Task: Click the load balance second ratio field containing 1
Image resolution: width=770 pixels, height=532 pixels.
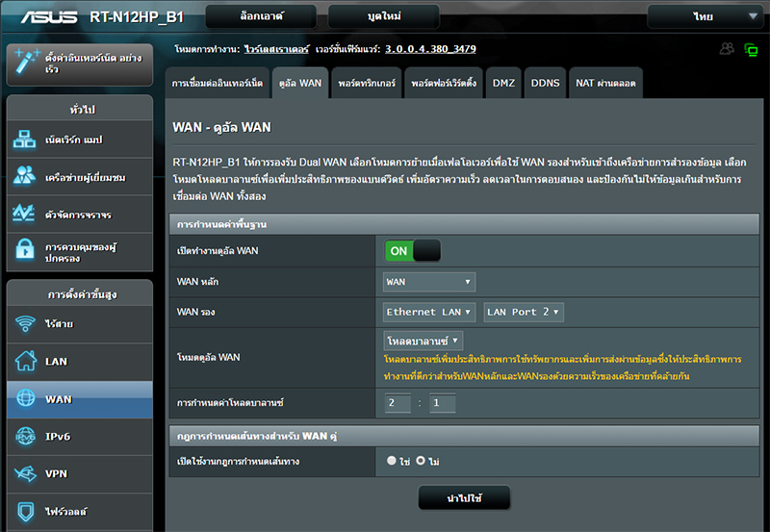Action: tap(442, 403)
